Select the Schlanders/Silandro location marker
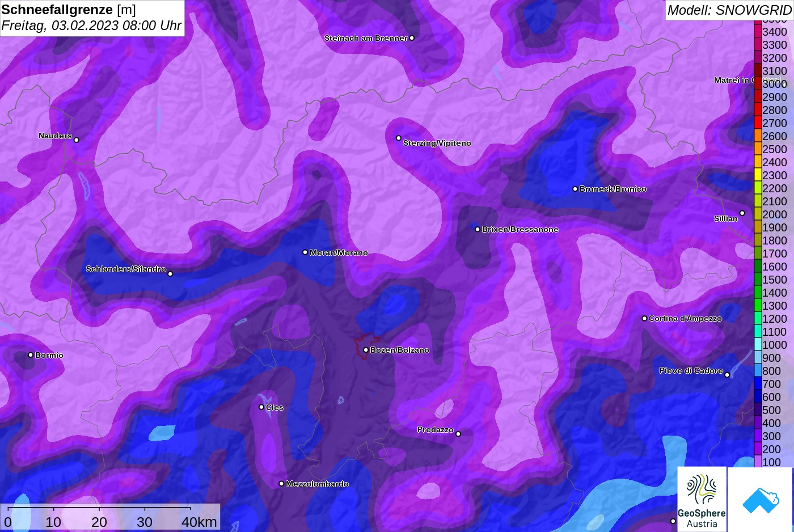Viewport: 794px width, 532px height. [170, 273]
